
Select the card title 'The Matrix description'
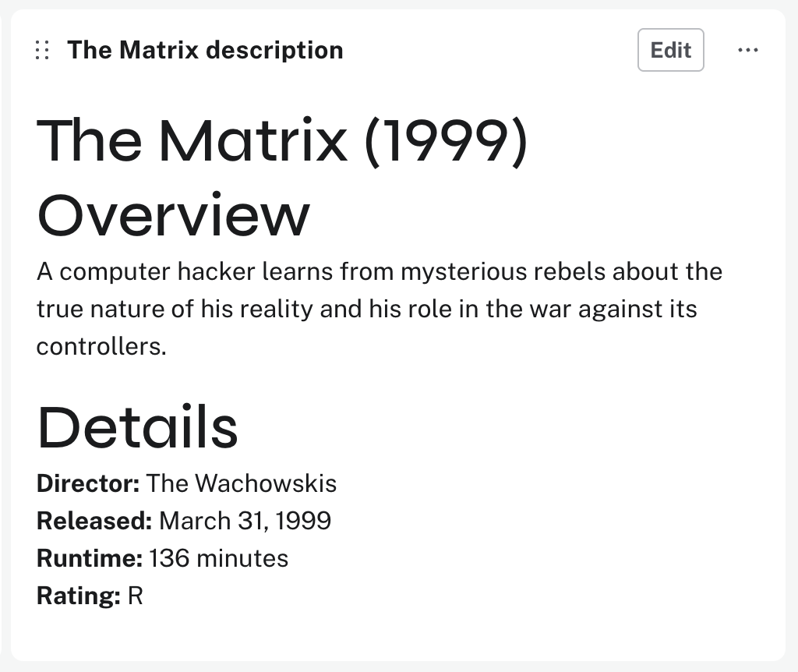click(206, 49)
